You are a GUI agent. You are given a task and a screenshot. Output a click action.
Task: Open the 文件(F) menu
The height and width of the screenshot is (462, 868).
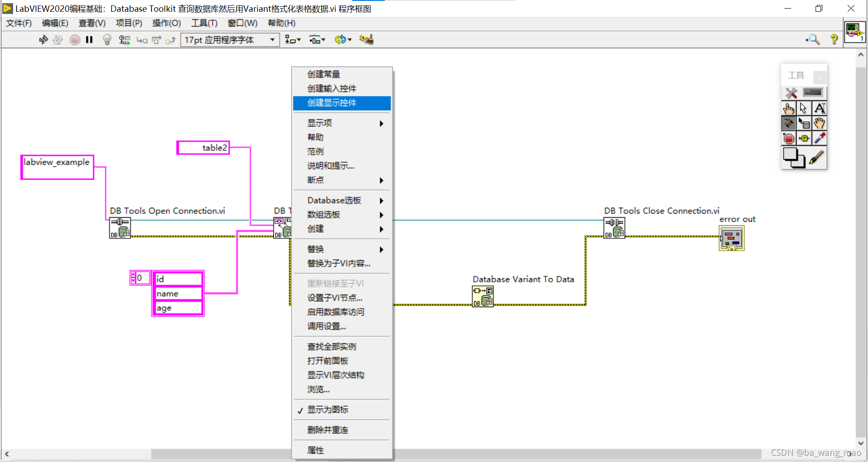tap(19, 23)
